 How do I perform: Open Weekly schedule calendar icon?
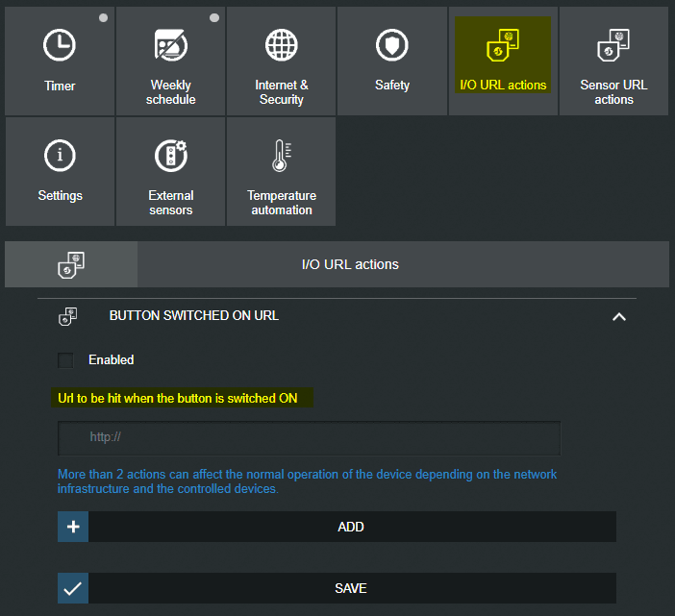(x=171, y=45)
